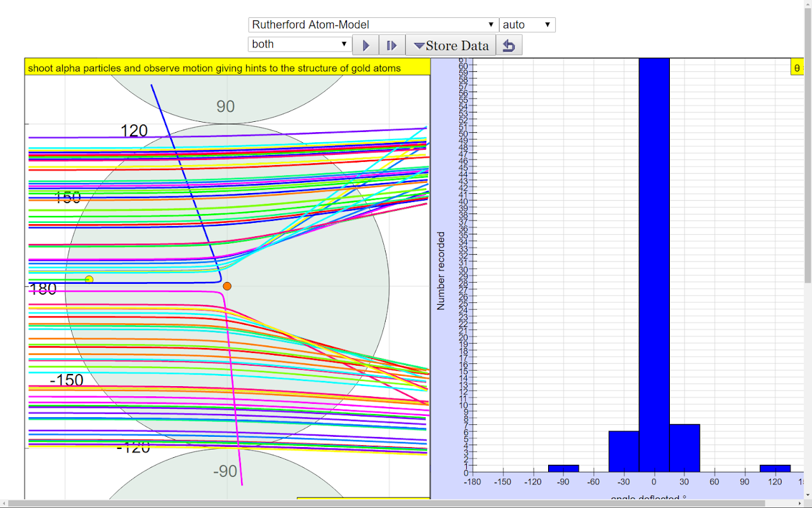Image resolution: width=812 pixels, height=508 pixels.
Task: Click the horizontal scrollbar right arrow
Action: [x=799, y=504]
